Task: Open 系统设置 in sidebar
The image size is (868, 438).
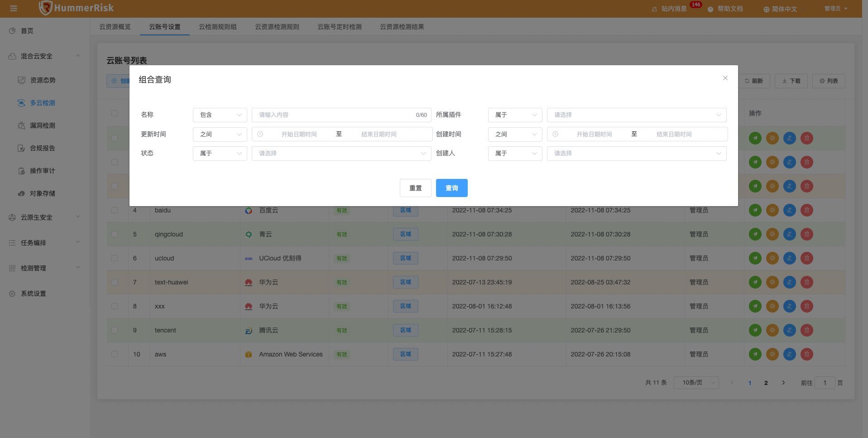Action: click(34, 294)
